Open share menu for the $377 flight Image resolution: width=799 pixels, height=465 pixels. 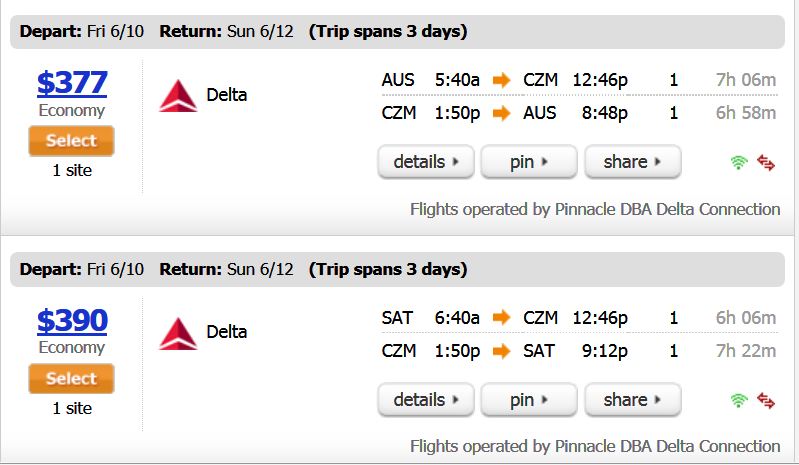(632, 162)
